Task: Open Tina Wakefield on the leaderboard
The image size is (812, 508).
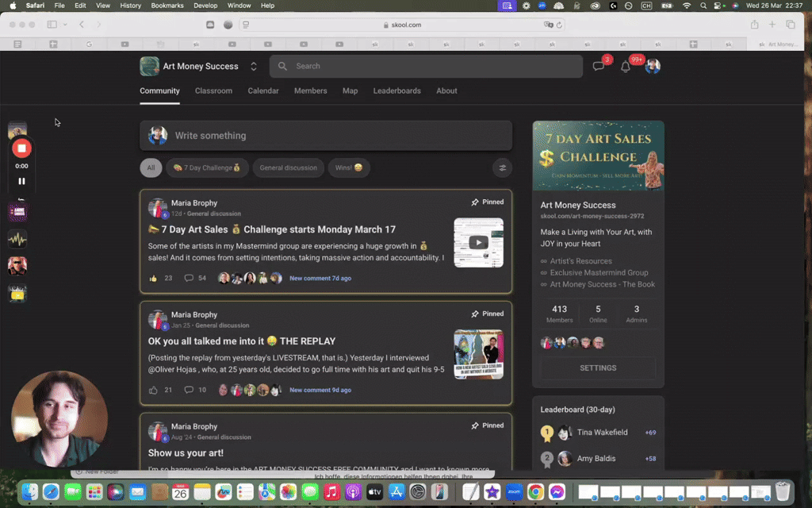Action: [603, 433]
